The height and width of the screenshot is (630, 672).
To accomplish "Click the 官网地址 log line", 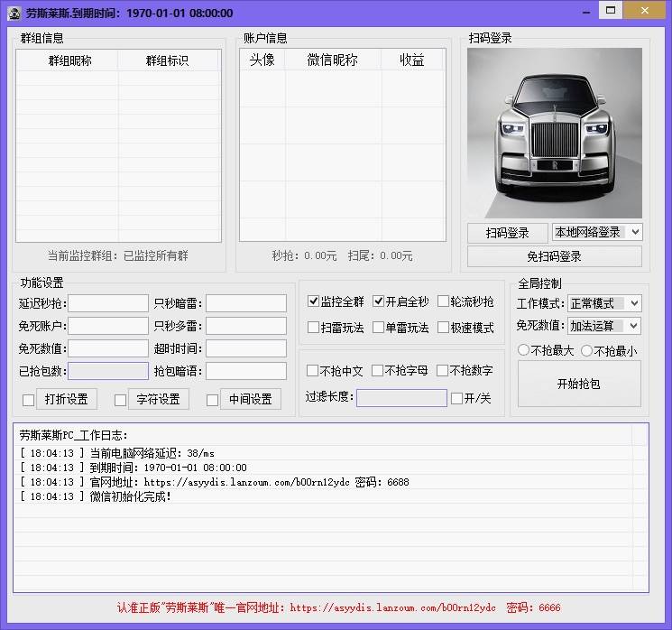I will coord(215,482).
